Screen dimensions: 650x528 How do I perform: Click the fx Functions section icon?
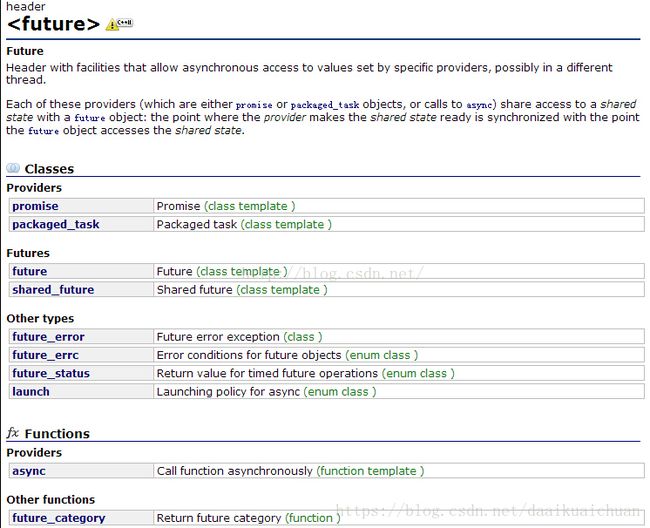pyautogui.click(x=13, y=433)
